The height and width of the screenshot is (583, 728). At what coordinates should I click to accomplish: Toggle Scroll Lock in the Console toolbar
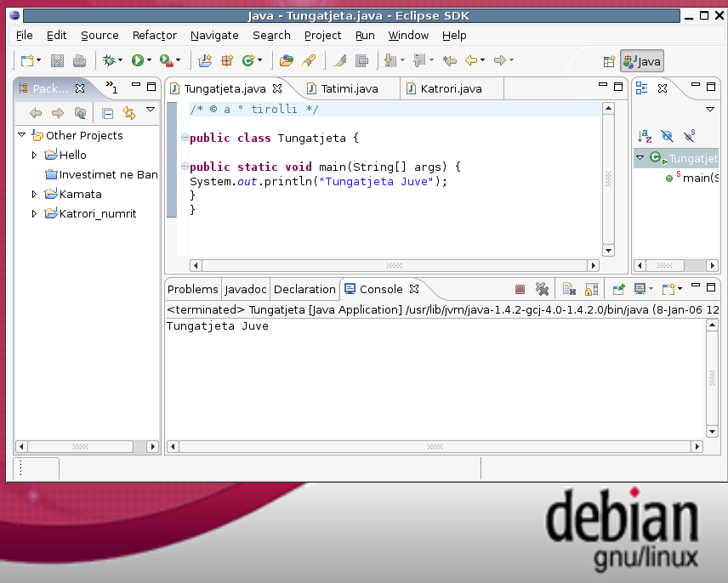591,290
